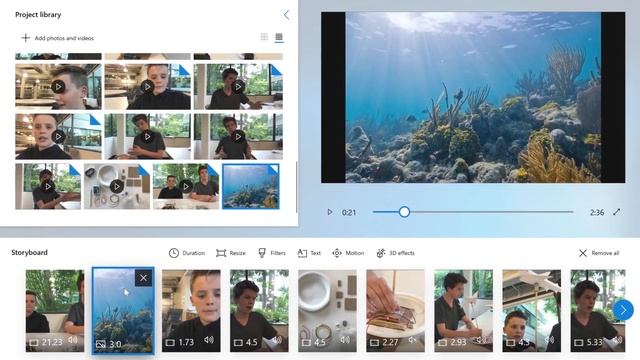Mute audio on the 2.27 clip
Screen dimensions: 640x360
413,340
